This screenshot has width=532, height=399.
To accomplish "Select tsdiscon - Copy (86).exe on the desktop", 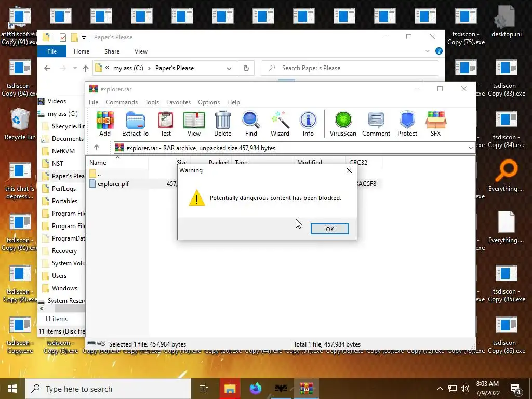I will [507, 335].
